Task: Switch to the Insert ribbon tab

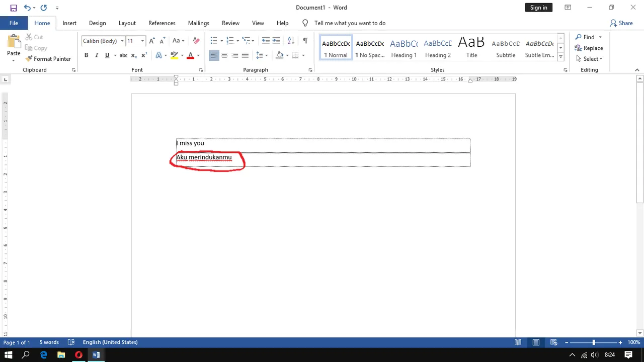Action: [69, 23]
